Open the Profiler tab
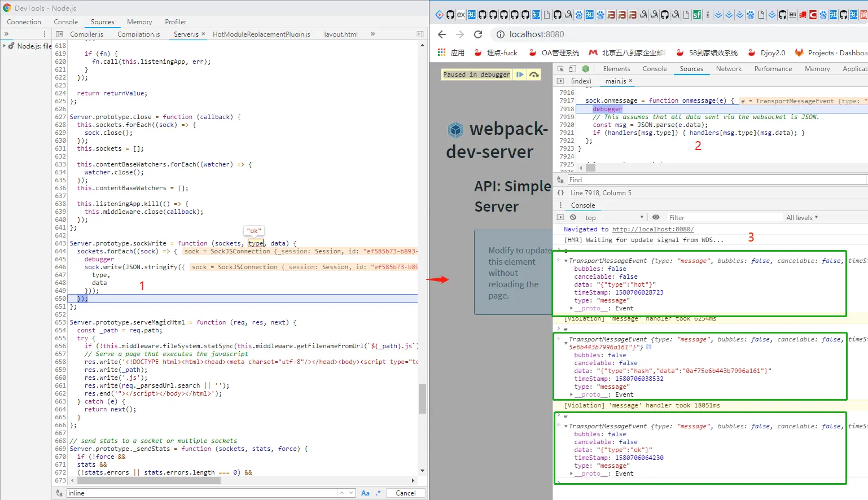The width and height of the screenshot is (868, 500). pyautogui.click(x=176, y=22)
